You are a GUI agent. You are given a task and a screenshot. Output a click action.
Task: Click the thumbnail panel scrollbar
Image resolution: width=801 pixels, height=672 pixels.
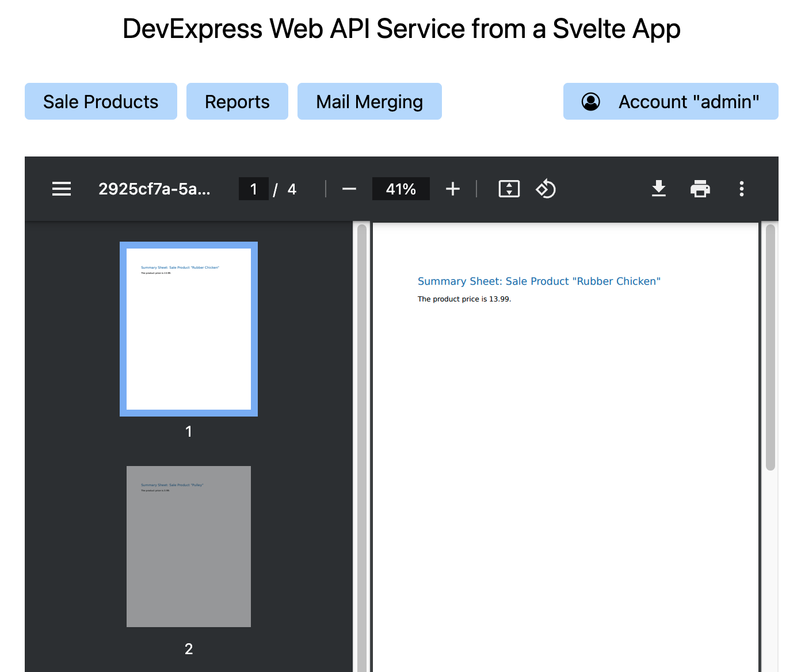pyautogui.click(x=362, y=448)
